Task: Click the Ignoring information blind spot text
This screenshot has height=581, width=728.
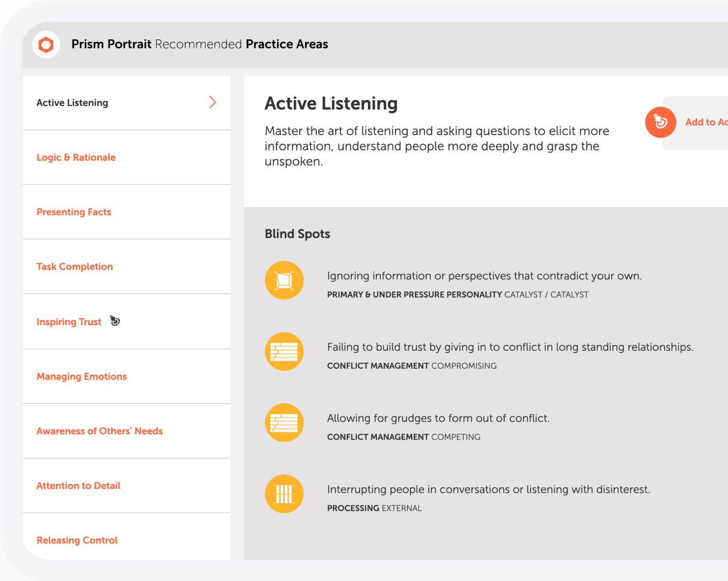Action: point(484,276)
